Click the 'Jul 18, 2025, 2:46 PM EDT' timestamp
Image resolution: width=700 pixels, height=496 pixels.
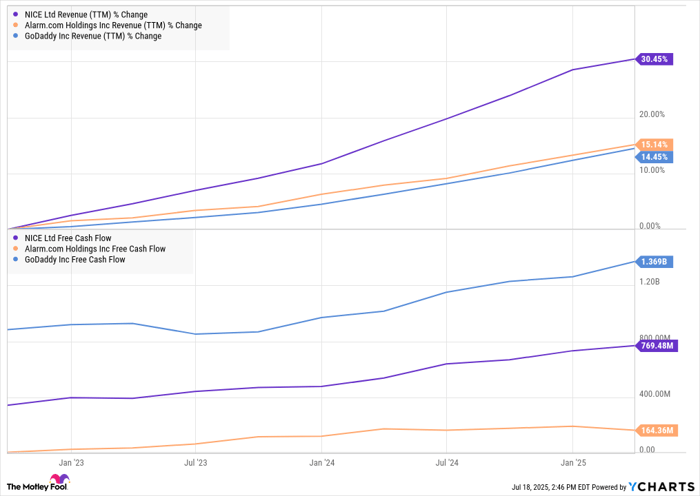coord(550,487)
